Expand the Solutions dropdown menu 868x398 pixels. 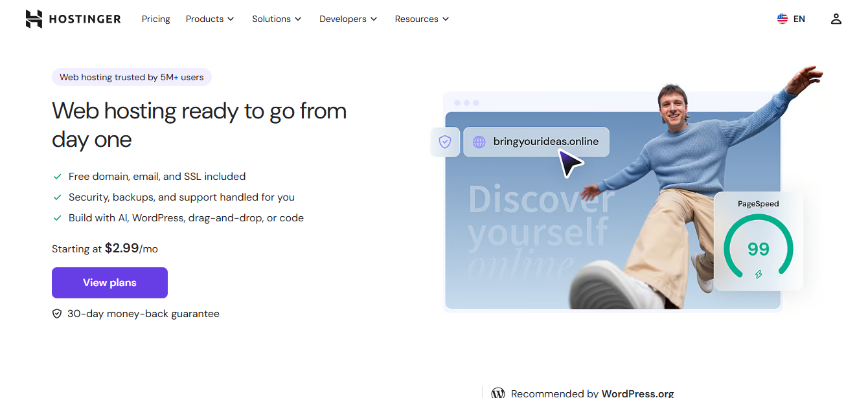277,19
